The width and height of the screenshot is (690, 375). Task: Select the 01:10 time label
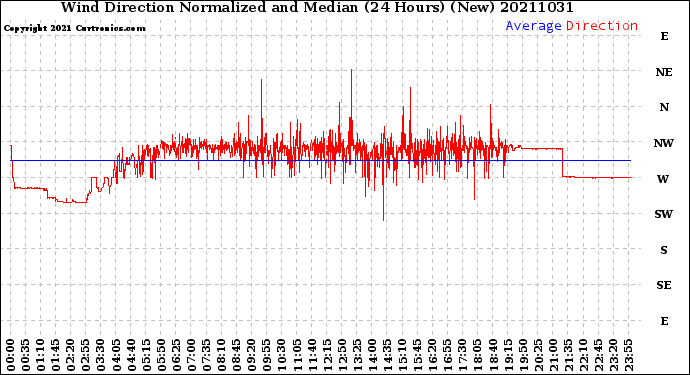[41, 355]
